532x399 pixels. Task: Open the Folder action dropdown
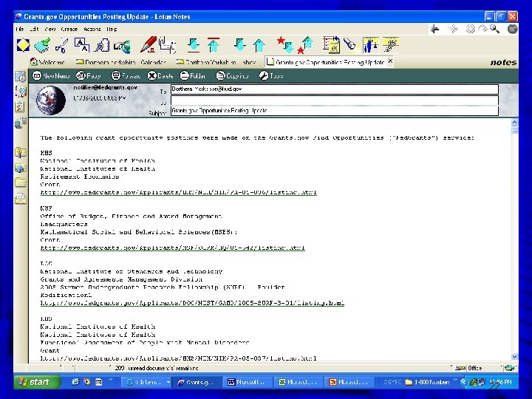(193, 75)
